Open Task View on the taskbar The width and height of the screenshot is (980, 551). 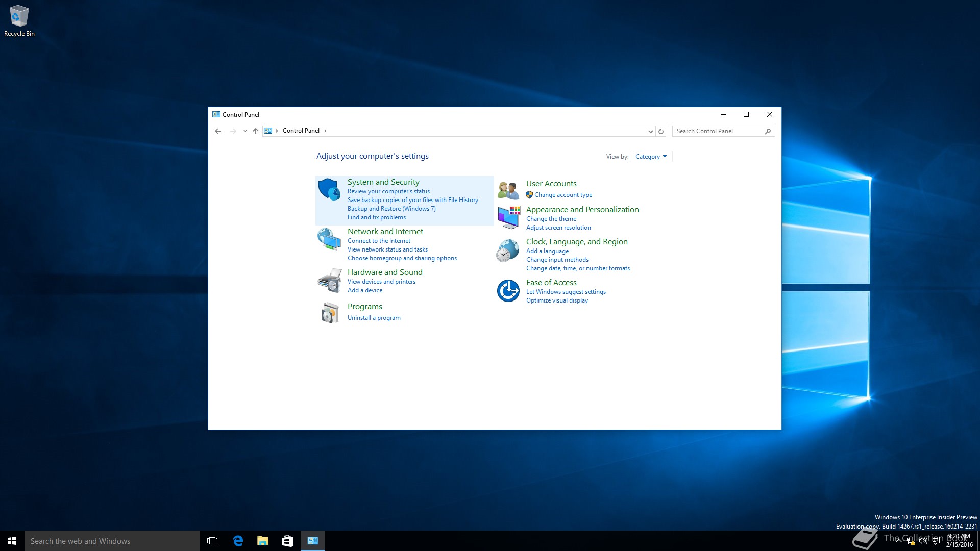[212, 541]
